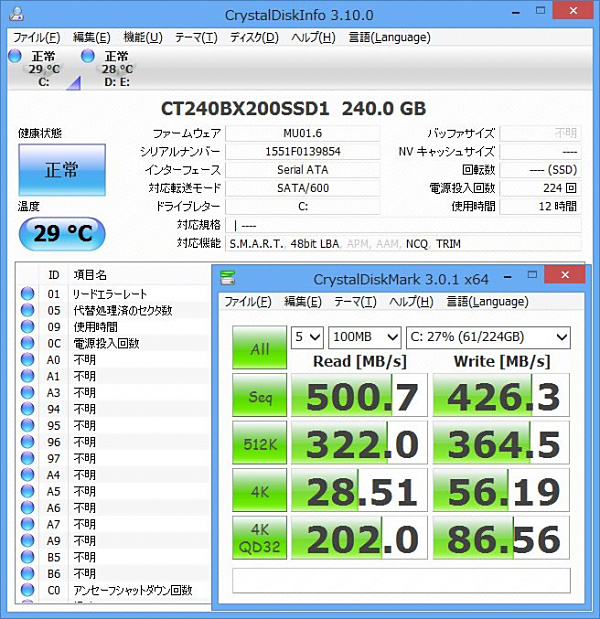Image resolution: width=600 pixels, height=619 pixels.
Task: Click blue status icon of row 96
Action: click(x=27, y=442)
